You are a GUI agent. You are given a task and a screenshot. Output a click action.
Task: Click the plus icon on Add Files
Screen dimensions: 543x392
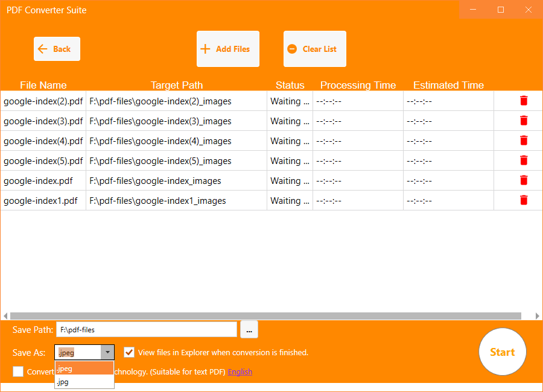pyautogui.click(x=205, y=48)
